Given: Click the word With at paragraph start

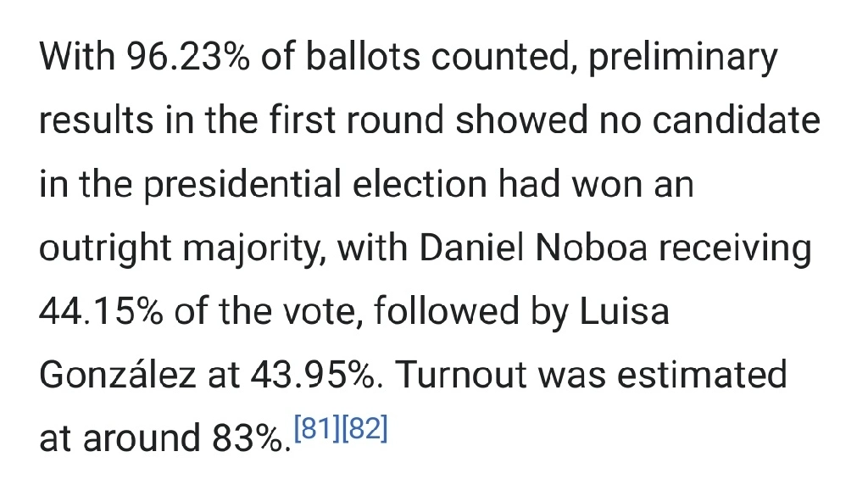Looking at the screenshot, I should pyautogui.click(x=77, y=57).
